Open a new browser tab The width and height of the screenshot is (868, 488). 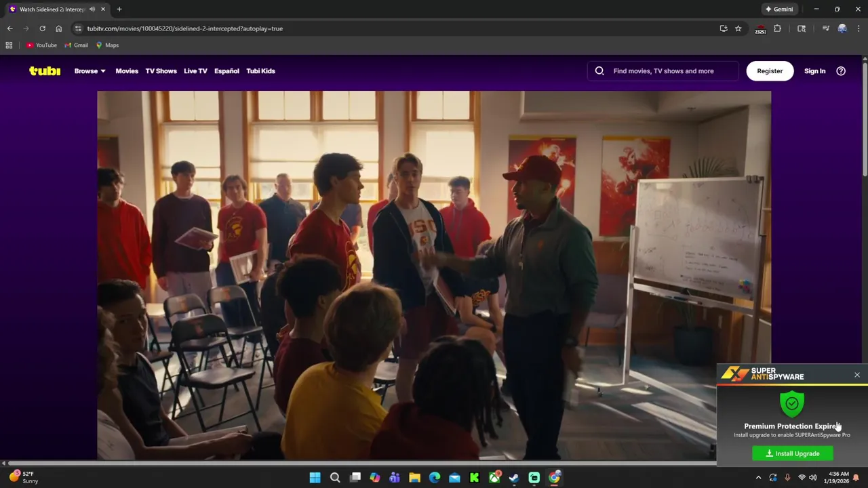coord(119,9)
